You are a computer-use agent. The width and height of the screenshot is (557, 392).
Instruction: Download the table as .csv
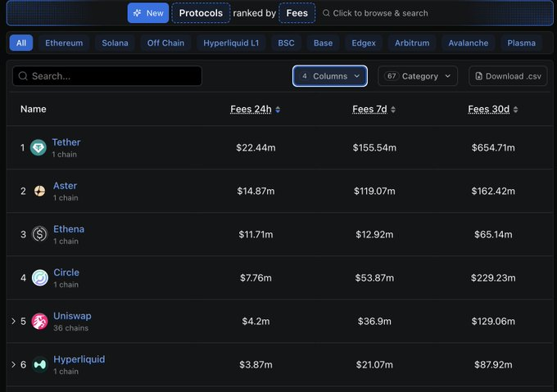(x=508, y=76)
